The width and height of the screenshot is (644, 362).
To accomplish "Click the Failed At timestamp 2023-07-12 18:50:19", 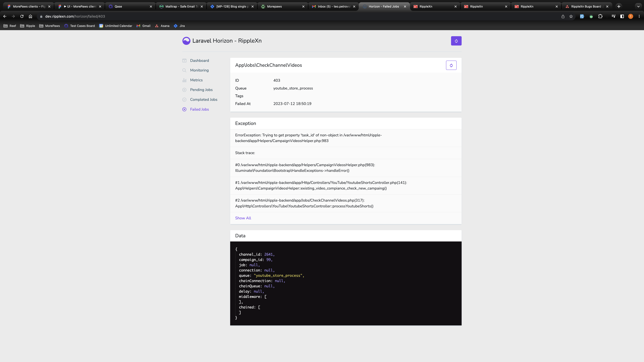I will pos(292,104).
